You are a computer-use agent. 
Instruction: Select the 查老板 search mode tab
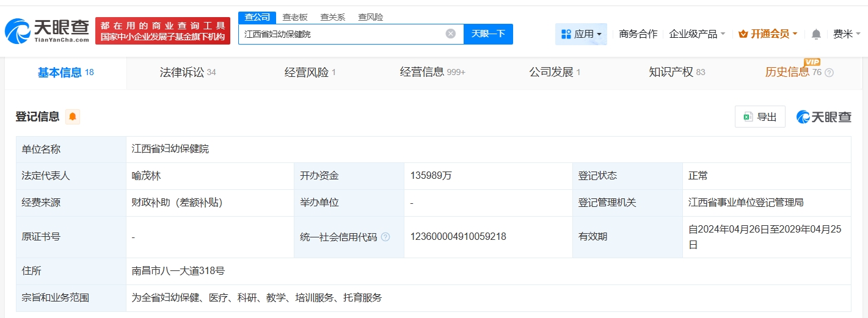[x=295, y=17]
